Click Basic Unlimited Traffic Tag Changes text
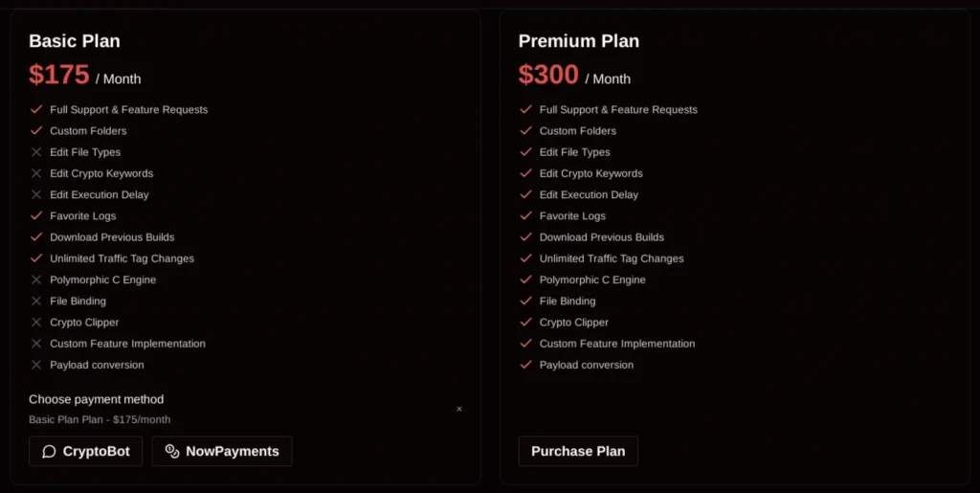 pos(122,258)
